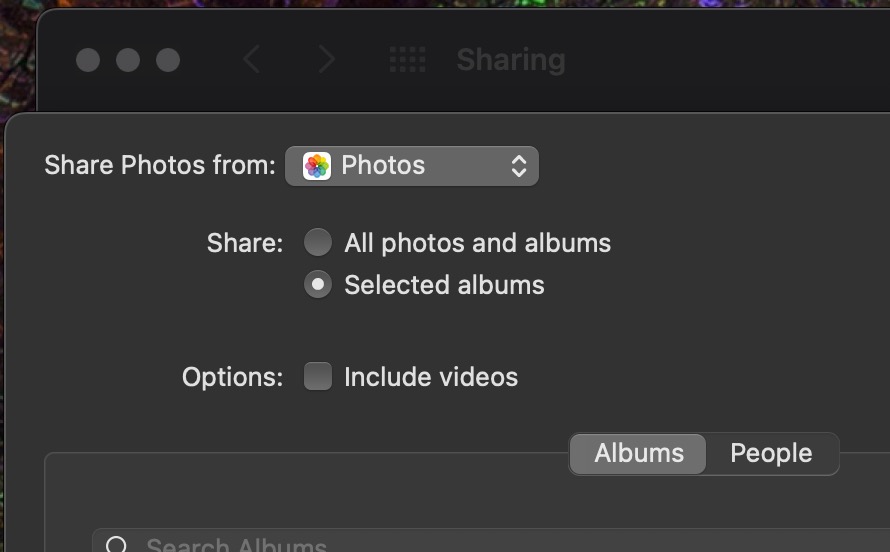Focus the Search Albums field
The image size is (890, 552).
491,541
